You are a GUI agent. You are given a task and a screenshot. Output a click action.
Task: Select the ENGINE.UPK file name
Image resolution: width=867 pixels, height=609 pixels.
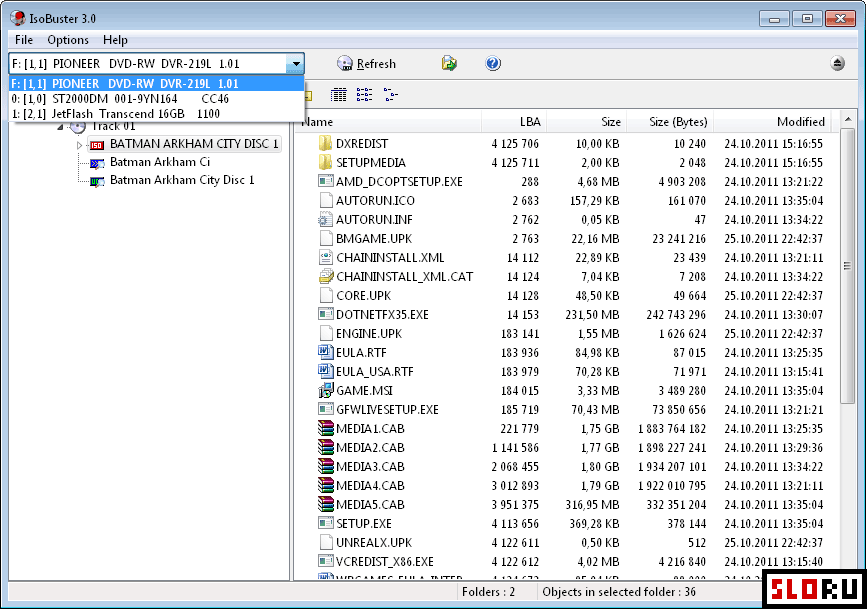tap(369, 334)
